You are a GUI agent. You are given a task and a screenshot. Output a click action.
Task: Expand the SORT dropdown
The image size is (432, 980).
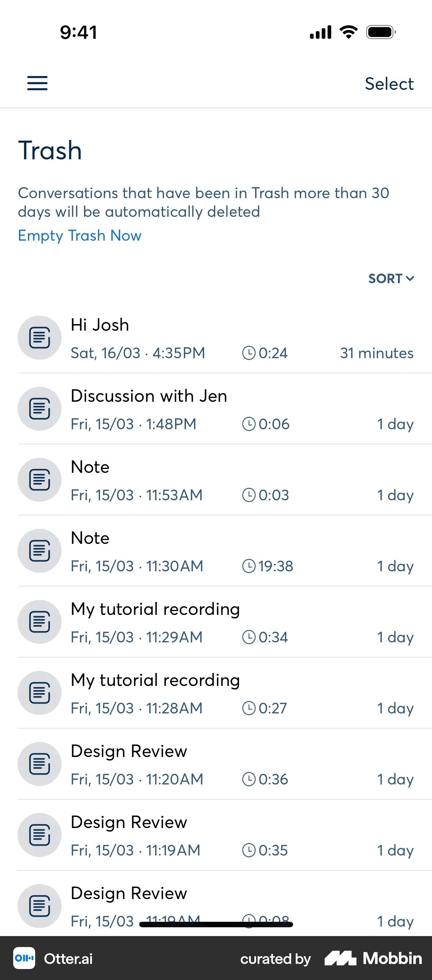coord(391,278)
